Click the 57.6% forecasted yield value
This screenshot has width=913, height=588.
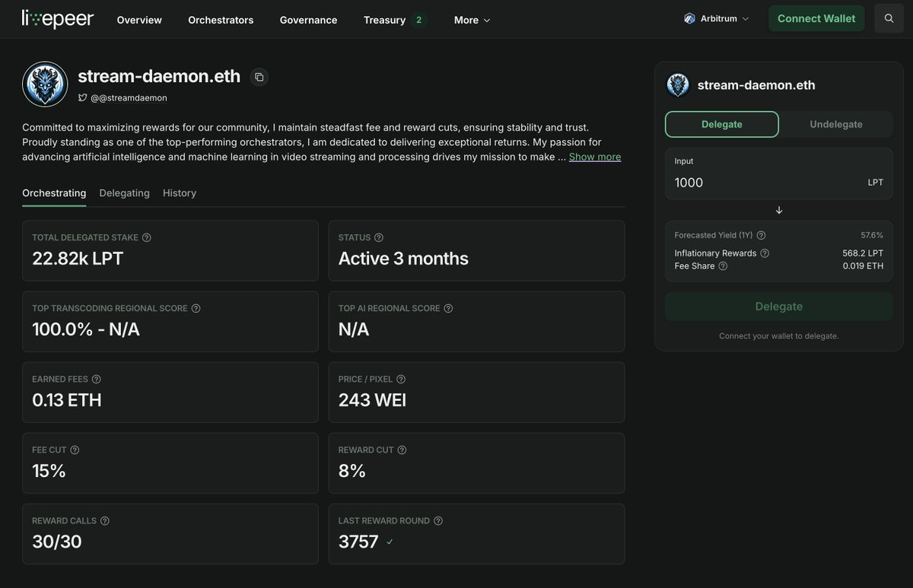pyautogui.click(x=872, y=235)
